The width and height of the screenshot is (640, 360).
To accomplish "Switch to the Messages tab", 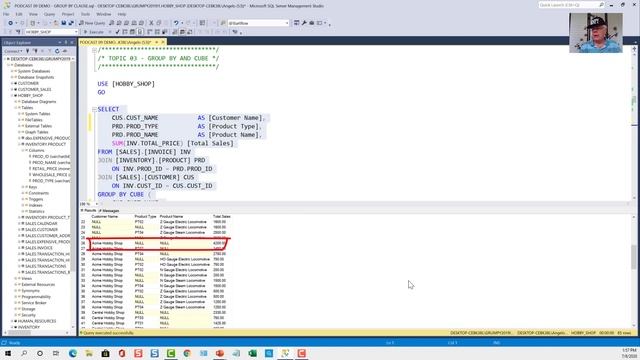I will click(x=109, y=211).
